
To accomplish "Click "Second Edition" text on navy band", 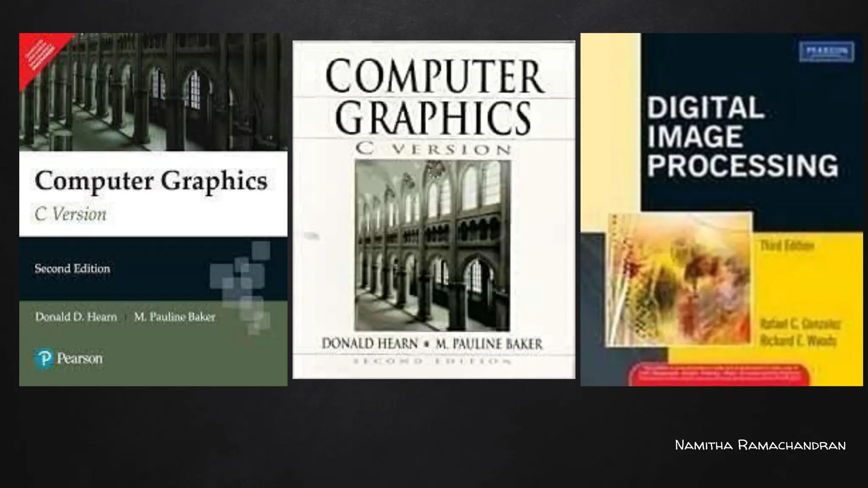I will click(72, 269).
